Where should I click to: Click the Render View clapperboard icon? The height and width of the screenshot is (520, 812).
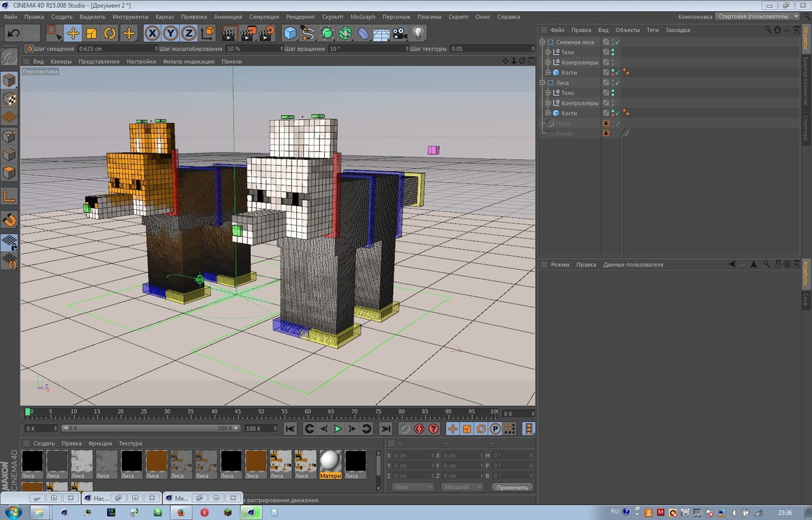click(229, 32)
